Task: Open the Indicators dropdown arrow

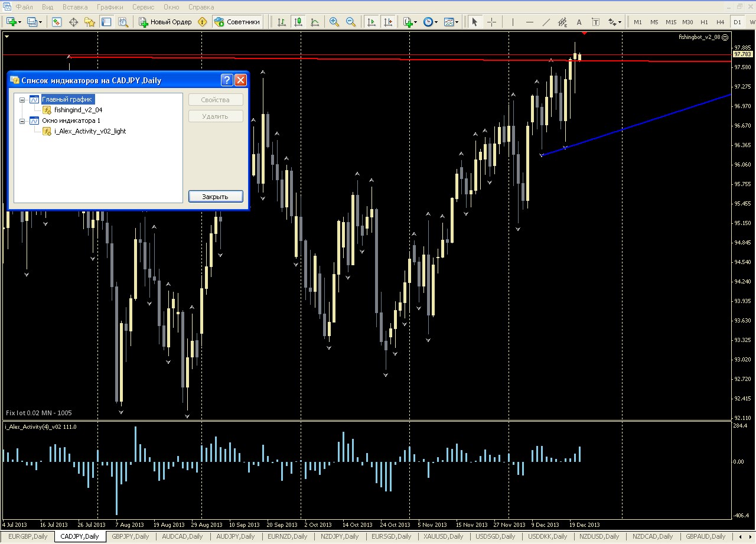Action: [x=416, y=22]
